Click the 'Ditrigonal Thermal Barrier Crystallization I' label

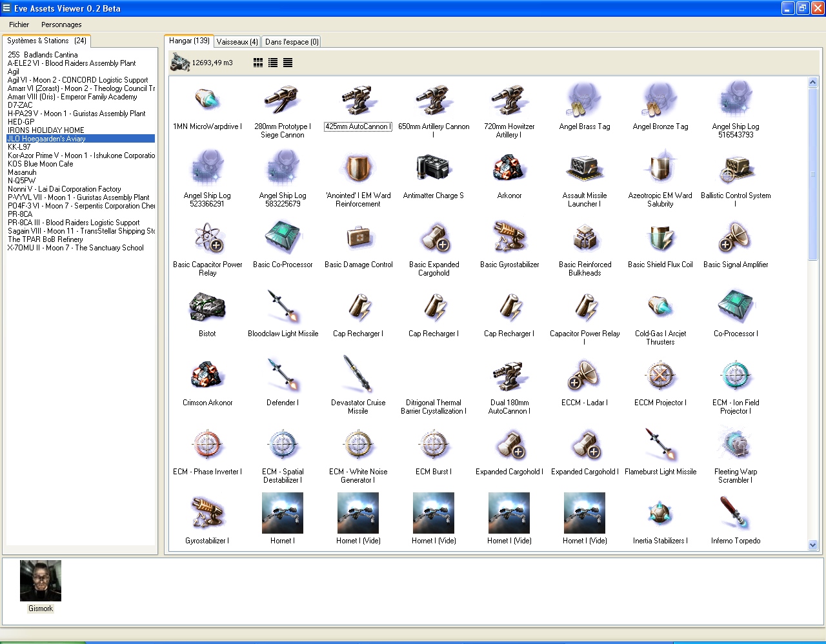(434, 407)
